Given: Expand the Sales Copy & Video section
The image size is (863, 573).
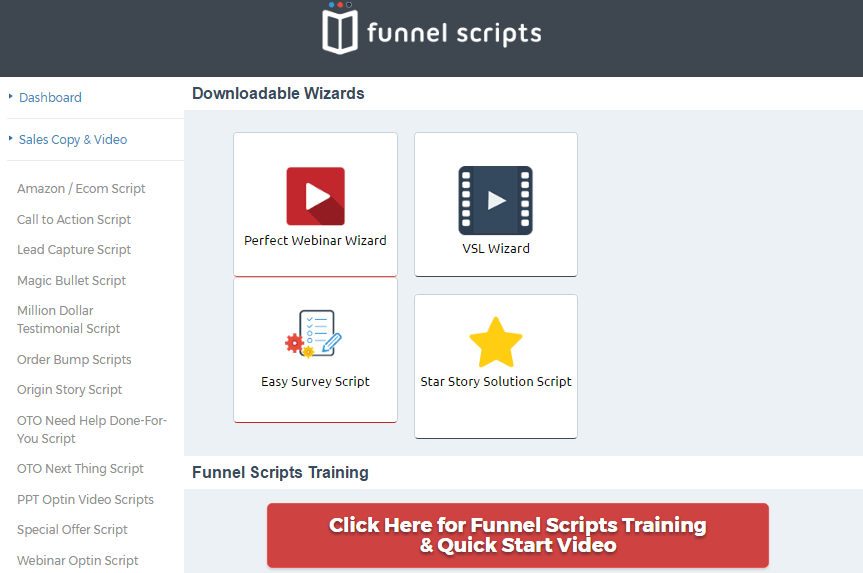Looking at the screenshot, I should click(73, 140).
